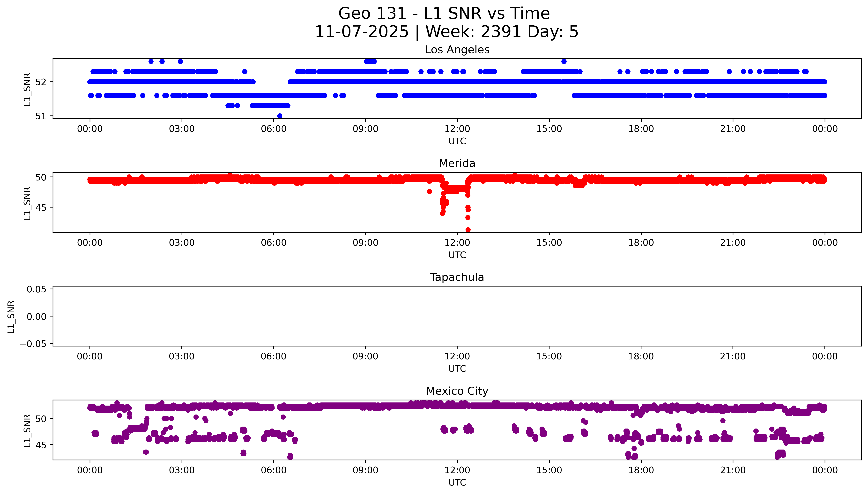Click the 0.05 y-tick label in the Tapachula plot

coord(36,289)
